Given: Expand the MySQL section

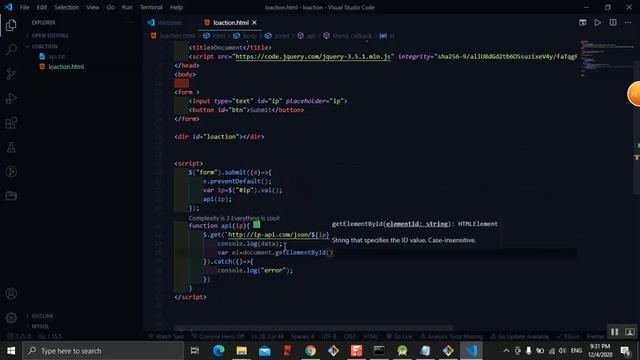Looking at the screenshot, I should (40, 326).
